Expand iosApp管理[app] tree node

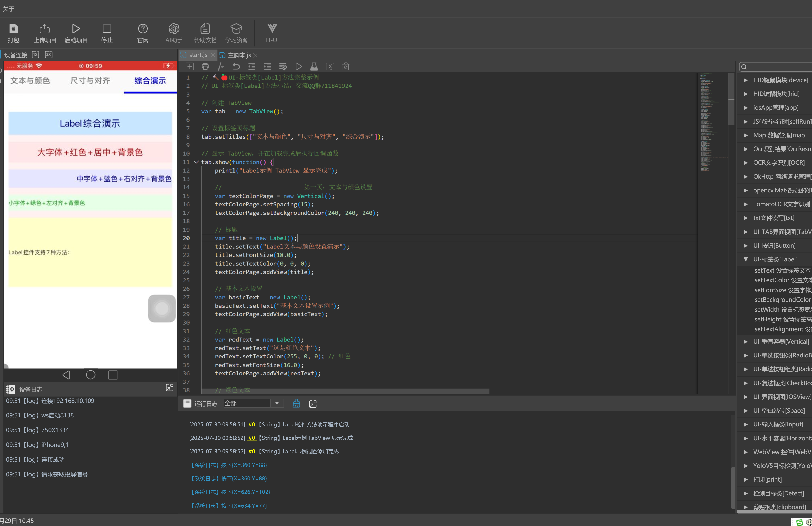point(745,108)
